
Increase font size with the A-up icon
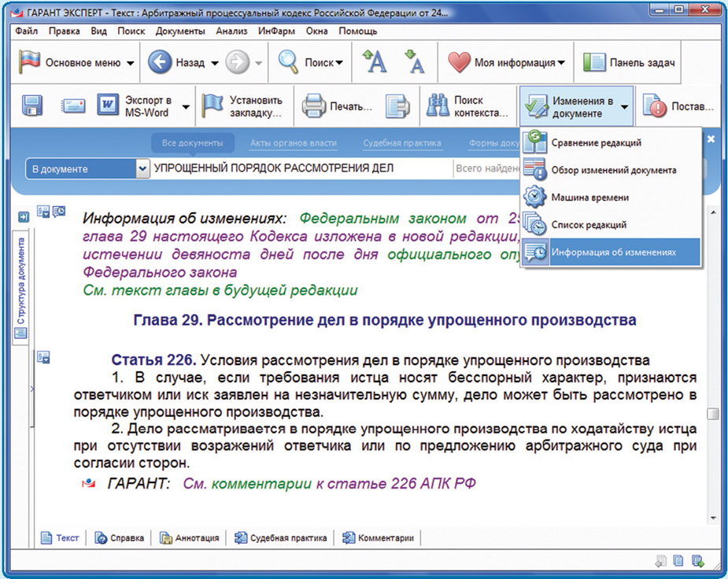(374, 62)
